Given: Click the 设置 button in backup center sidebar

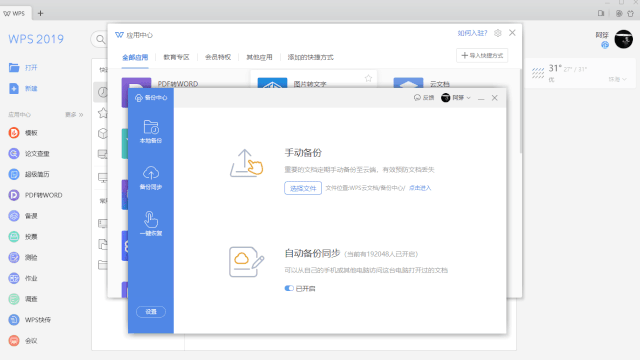Looking at the screenshot, I should click(151, 311).
